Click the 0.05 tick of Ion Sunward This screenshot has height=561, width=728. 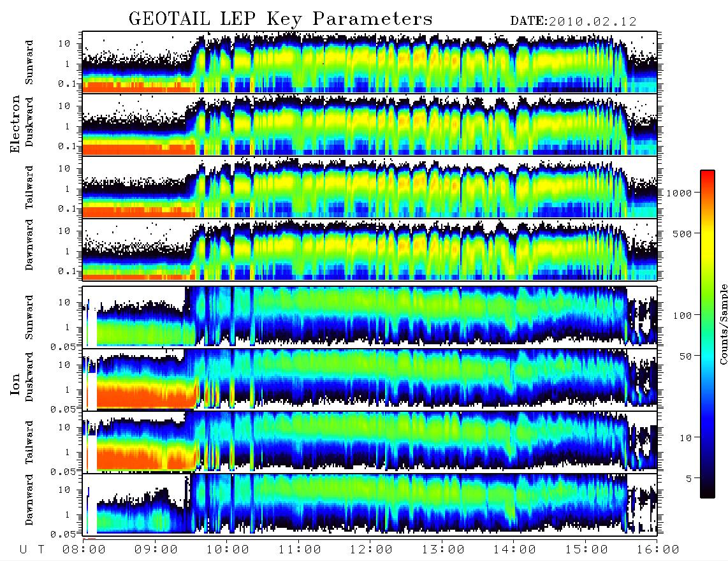coord(64,346)
